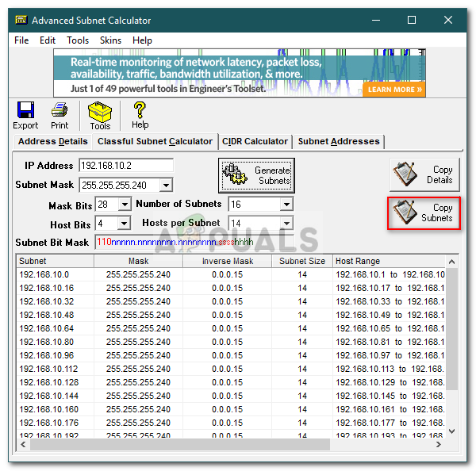Click the Host Range column header

click(389, 261)
